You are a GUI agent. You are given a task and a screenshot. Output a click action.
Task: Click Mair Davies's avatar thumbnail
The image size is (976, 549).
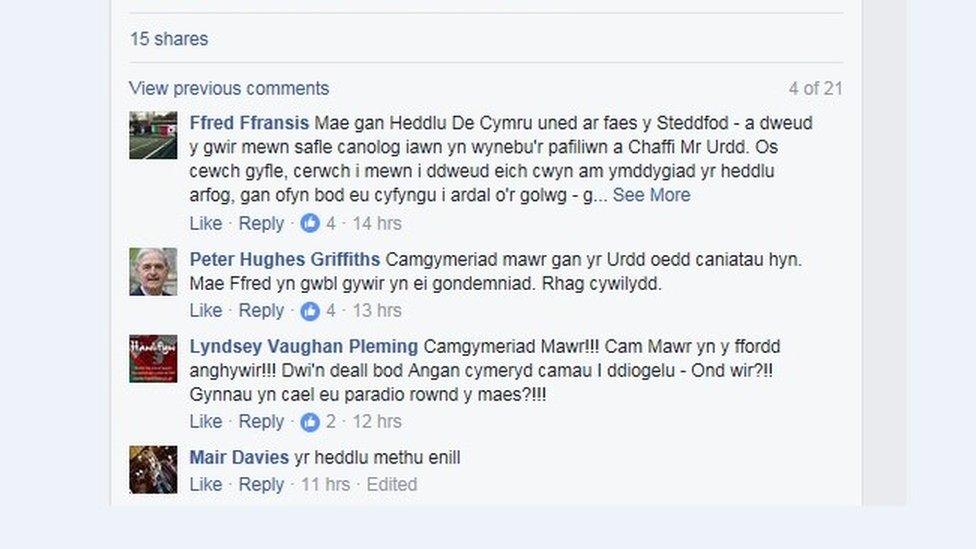pos(153,469)
